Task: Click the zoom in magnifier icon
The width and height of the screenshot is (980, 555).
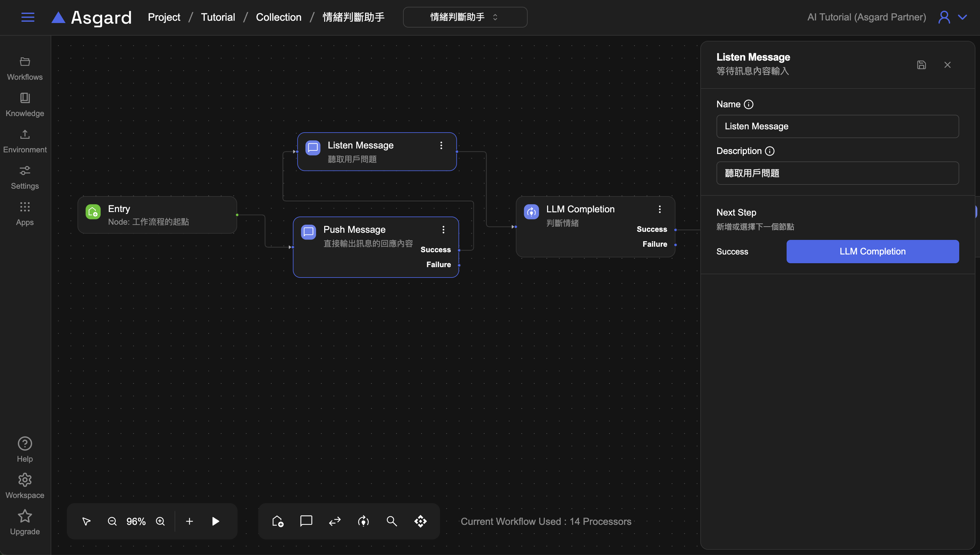Action: point(160,521)
